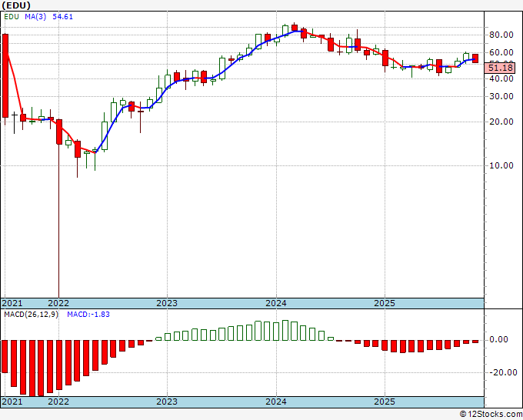The width and height of the screenshot is (523, 420).
Task: Click the MACD:-1.83 value readout
Action: 88,315
